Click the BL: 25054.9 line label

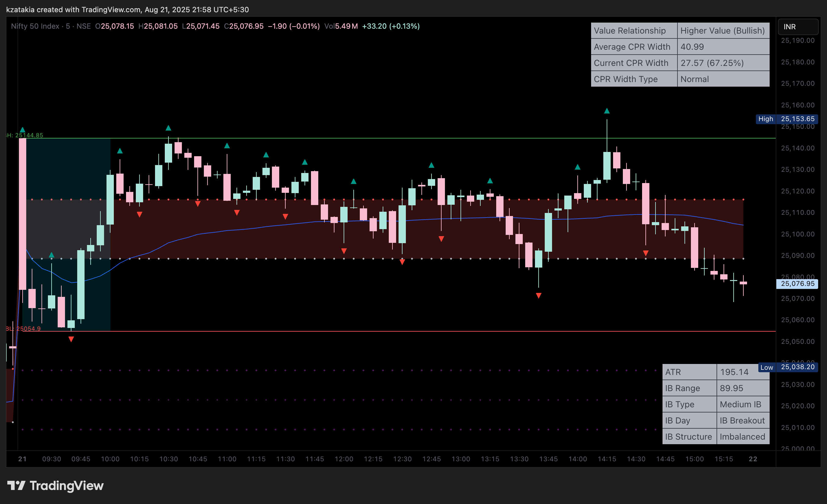click(x=23, y=329)
